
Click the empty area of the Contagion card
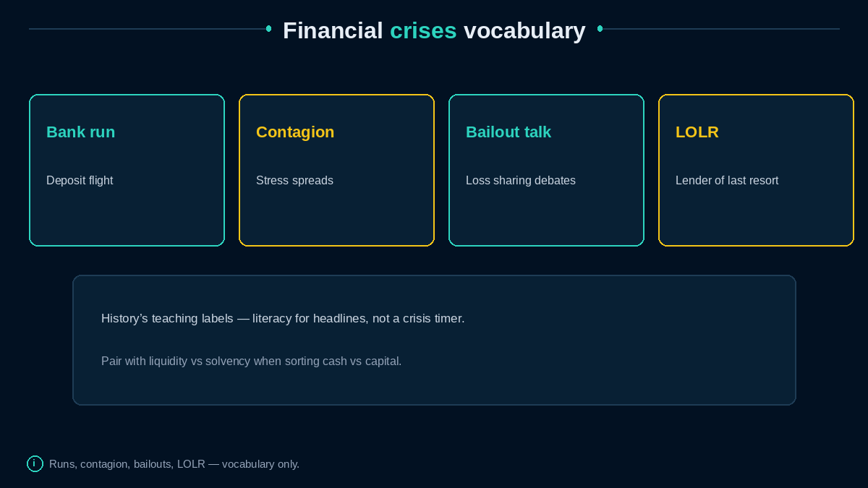(336, 217)
